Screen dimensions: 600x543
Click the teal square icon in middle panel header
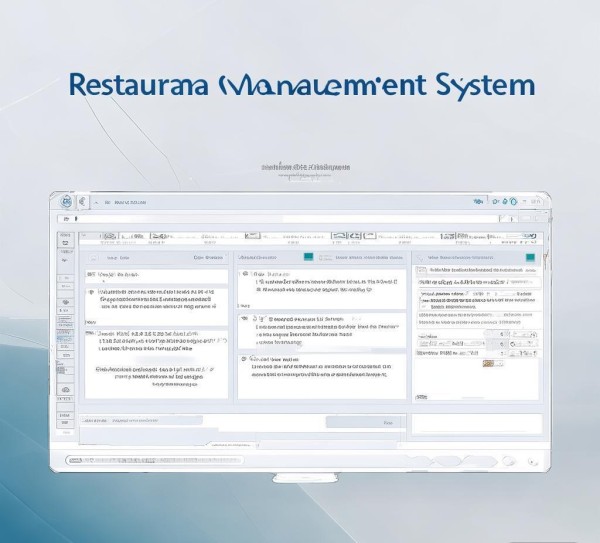308,257
